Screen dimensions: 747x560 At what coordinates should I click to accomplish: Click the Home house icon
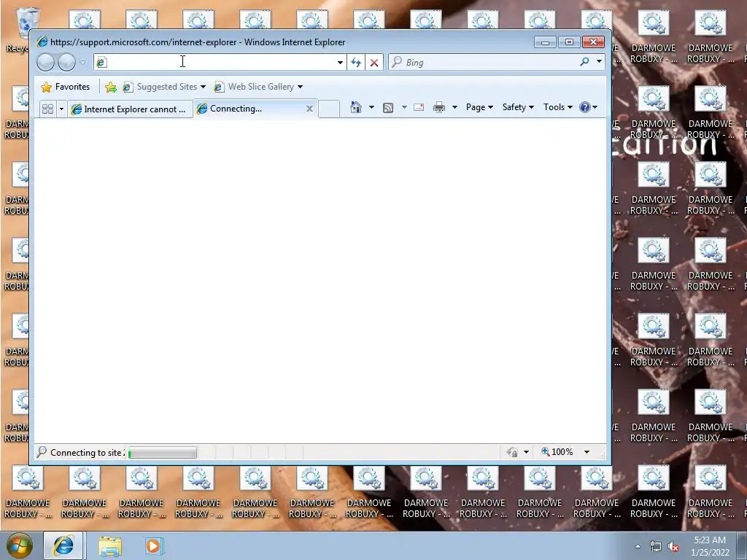[x=356, y=107]
